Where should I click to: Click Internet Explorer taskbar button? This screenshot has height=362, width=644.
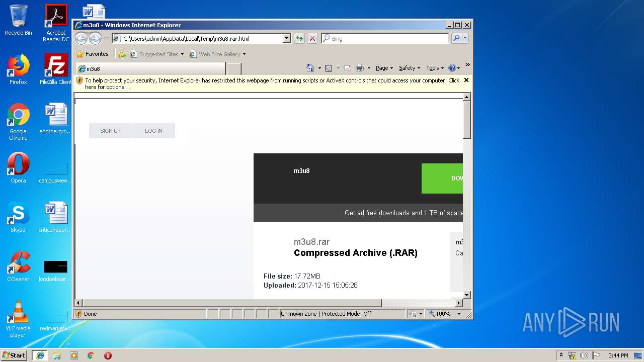(x=40, y=355)
